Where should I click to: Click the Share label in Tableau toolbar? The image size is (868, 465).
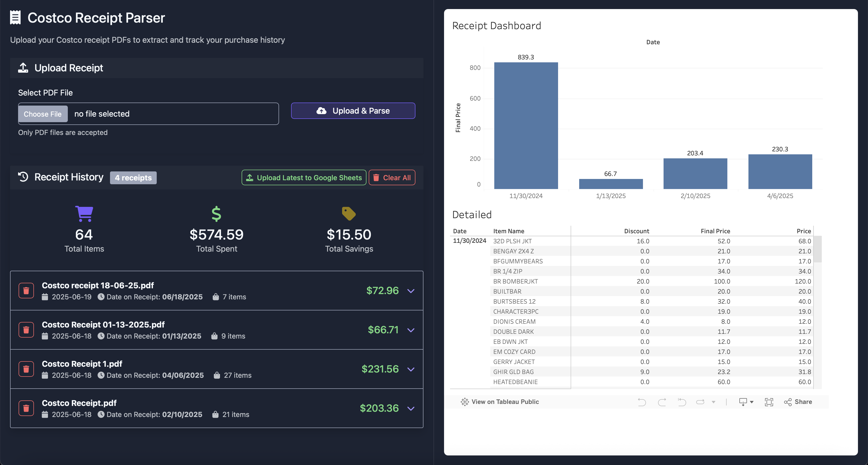(803, 402)
